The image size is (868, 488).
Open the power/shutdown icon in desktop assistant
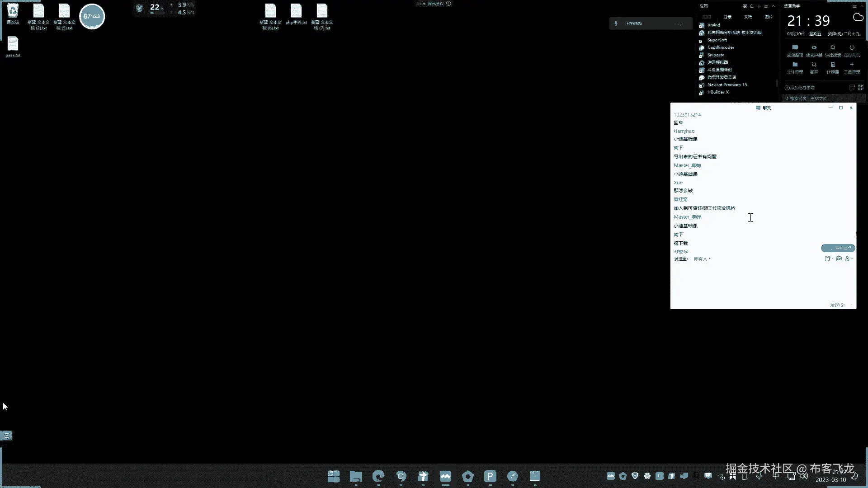[x=852, y=47]
